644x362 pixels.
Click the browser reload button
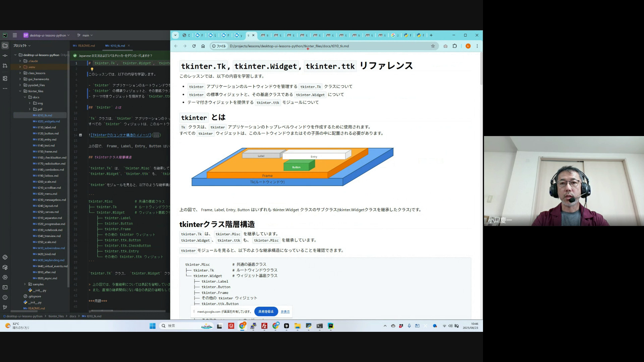[x=194, y=46]
